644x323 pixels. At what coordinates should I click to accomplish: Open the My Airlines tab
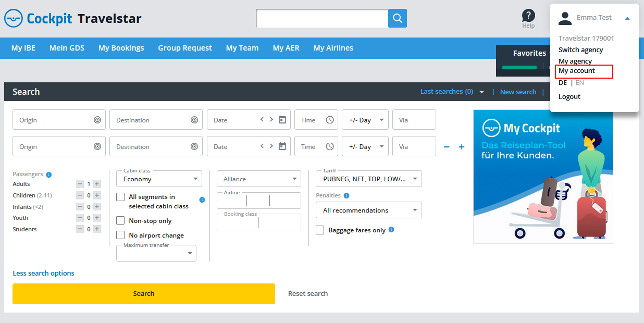[333, 48]
